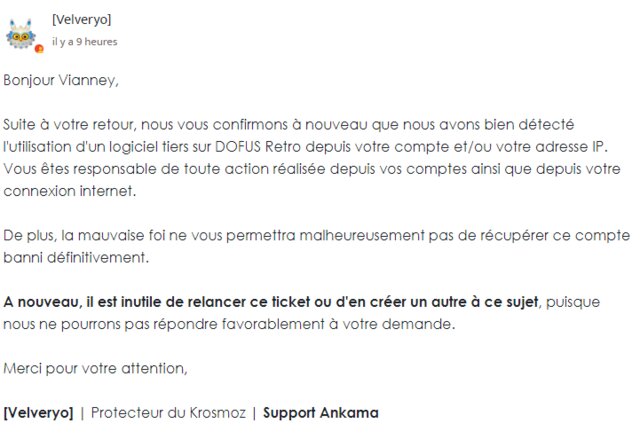Click the bold [Velveryo] signature at bottom

(x=38, y=413)
